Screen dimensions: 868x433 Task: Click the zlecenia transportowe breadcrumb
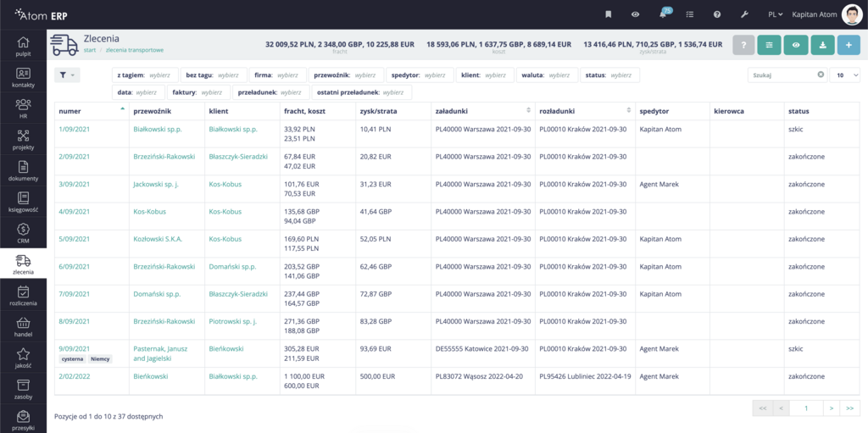click(135, 50)
